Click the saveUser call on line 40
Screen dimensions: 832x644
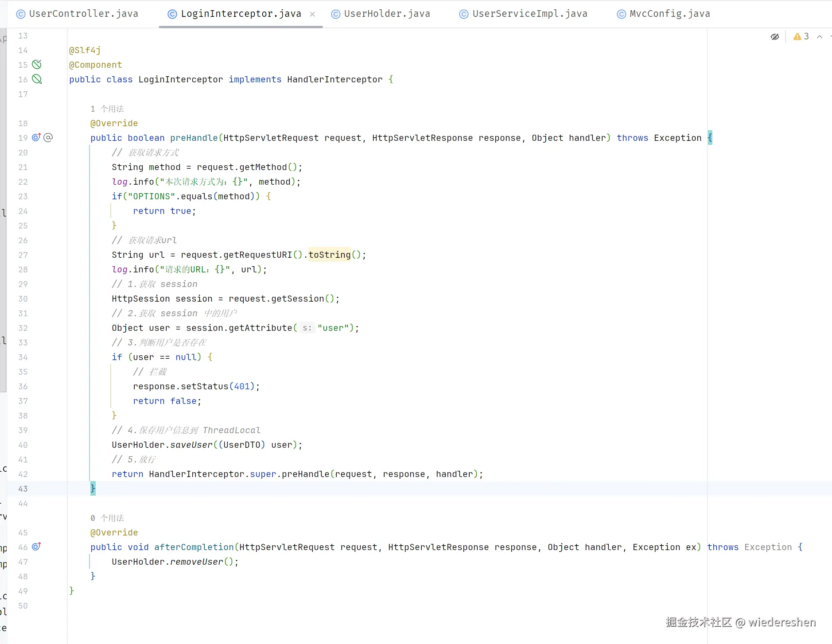click(x=191, y=445)
